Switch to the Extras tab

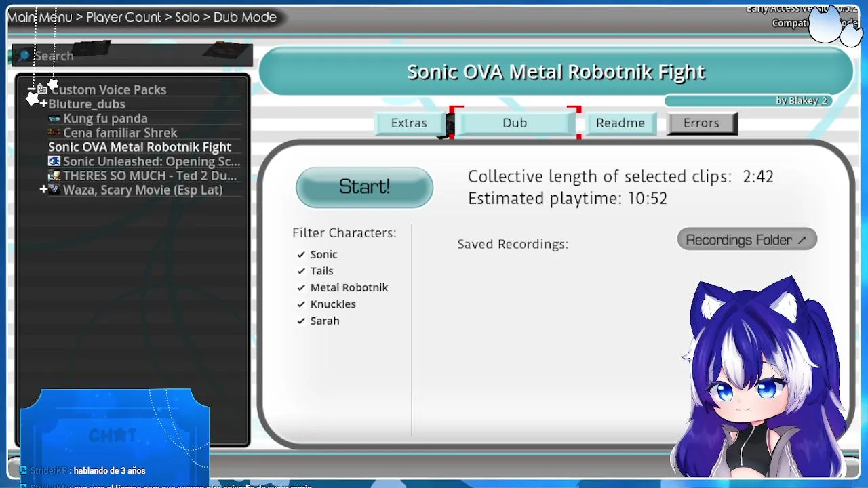coord(409,123)
